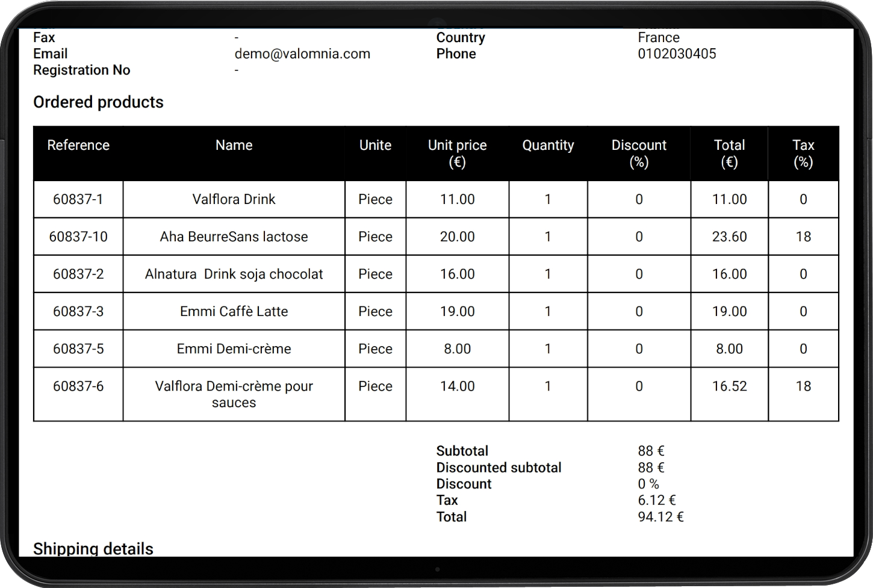Select reference cell 60837-6

click(78, 394)
